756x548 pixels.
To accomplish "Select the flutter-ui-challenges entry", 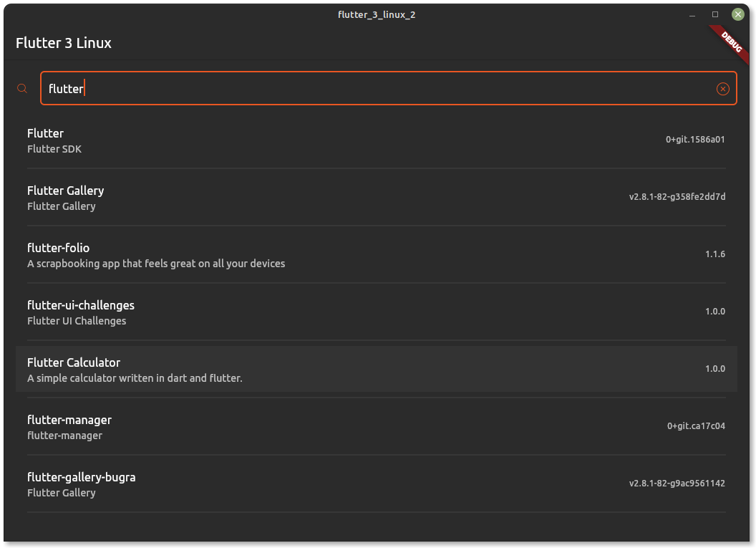I will click(x=376, y=312).
